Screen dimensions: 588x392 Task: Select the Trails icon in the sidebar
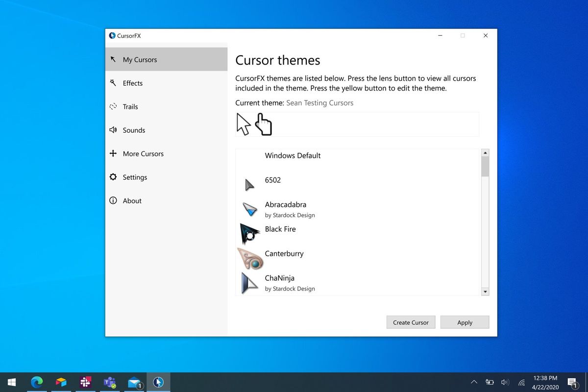click(113, 106)
